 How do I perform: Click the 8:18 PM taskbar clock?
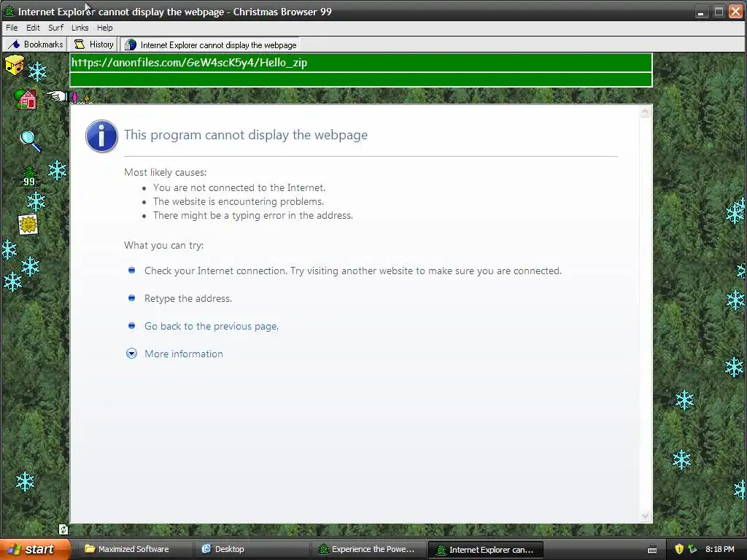click(719, 549)
